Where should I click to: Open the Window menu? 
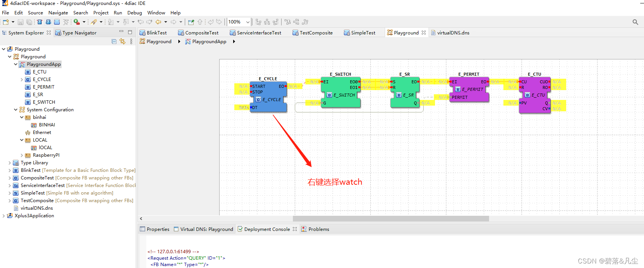coord(156,12)
